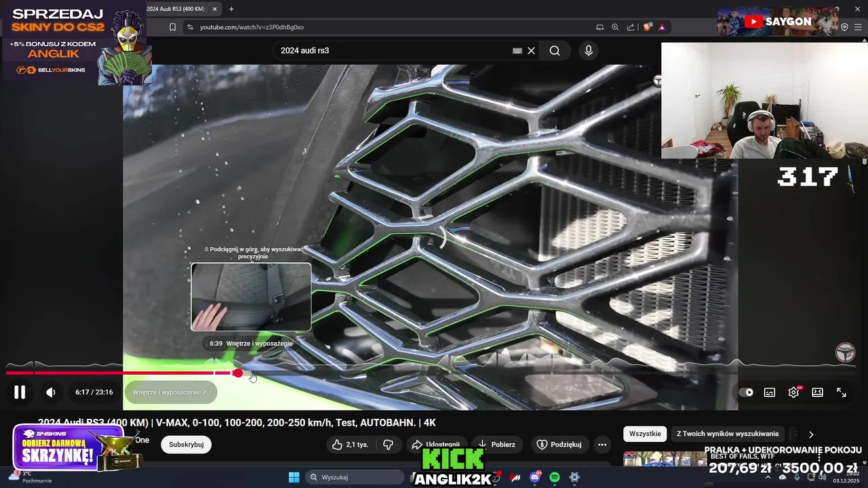Open site information icon in address bar
The width and height of the screenshot is (868, 488).
190,27
